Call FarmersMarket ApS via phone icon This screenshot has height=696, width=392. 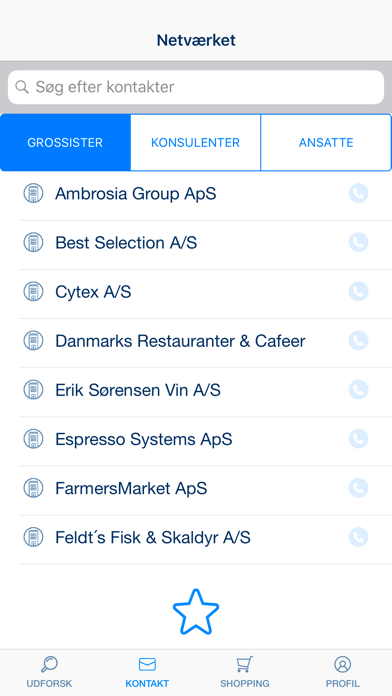click(x=358, y=488)
